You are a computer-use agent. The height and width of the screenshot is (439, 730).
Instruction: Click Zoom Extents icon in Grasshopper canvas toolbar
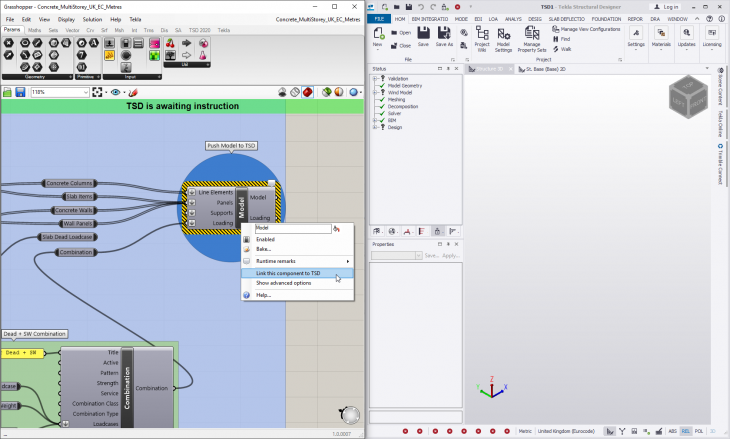97,92
